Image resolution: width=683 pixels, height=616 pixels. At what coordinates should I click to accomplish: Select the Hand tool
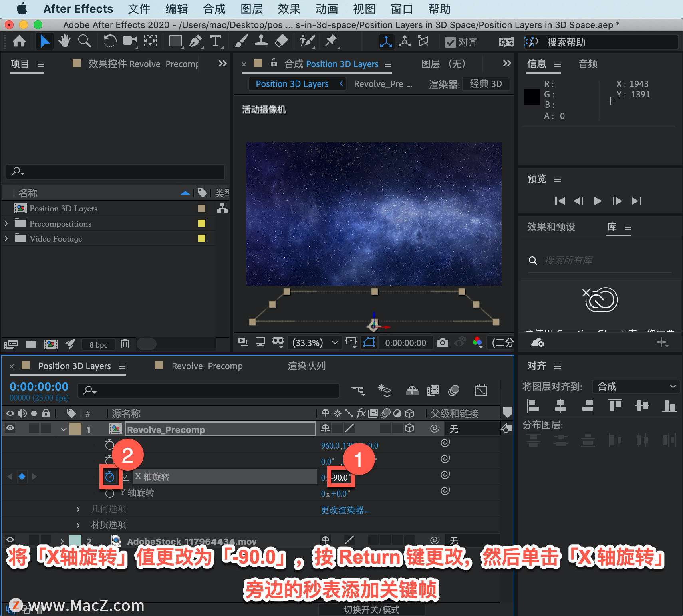click(64, 41)
